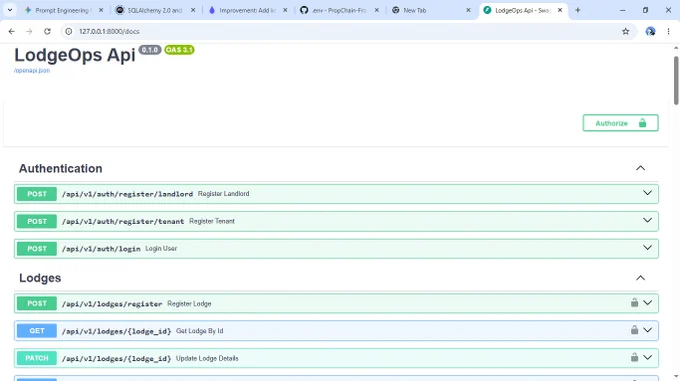Expand the Get Lodge By Id chevron
The width and height of the screenshot is (680, 381).
coord(647,330)
